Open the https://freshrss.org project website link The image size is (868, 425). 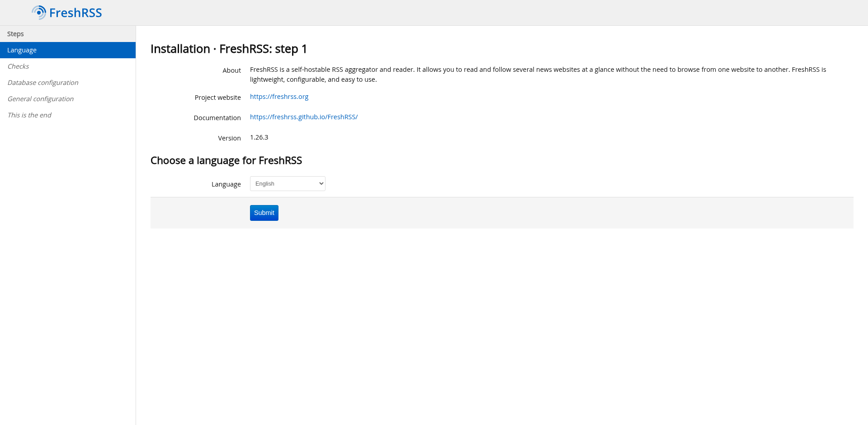[x=279, y=97]
